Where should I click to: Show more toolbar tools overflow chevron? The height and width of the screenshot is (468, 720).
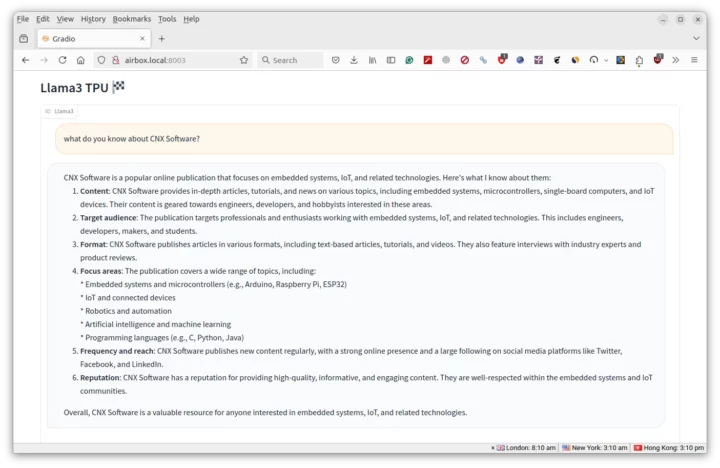point(676,60)
